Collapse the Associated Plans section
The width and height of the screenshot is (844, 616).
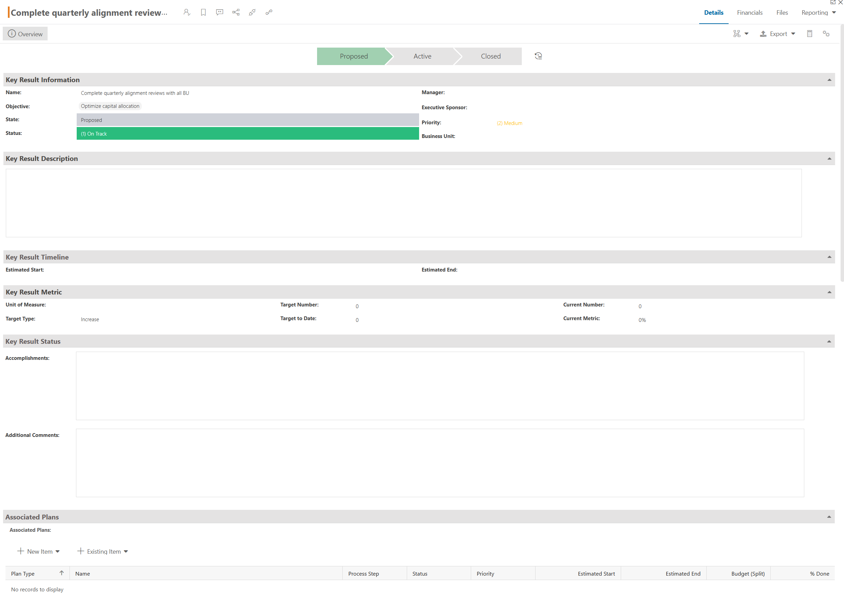point(829,517)
